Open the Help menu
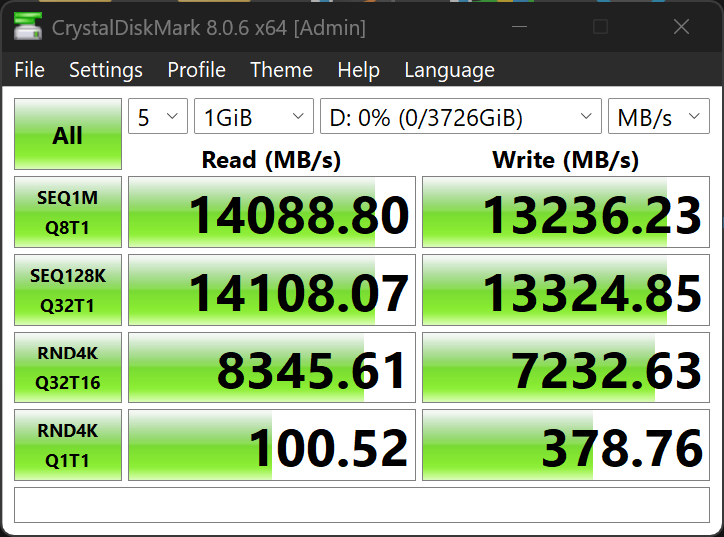The height and width of the screenshot is (537, 724). tap(358, 70)
